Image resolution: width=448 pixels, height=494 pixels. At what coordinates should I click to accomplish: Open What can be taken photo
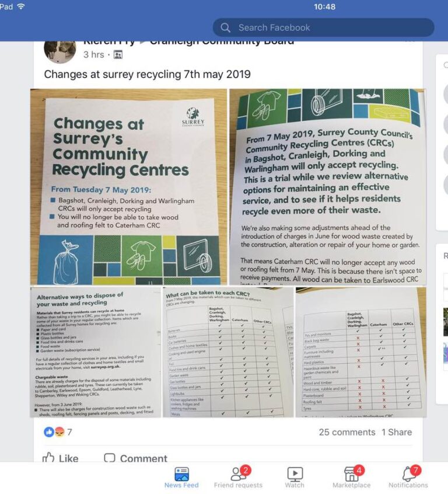[228, 352]
